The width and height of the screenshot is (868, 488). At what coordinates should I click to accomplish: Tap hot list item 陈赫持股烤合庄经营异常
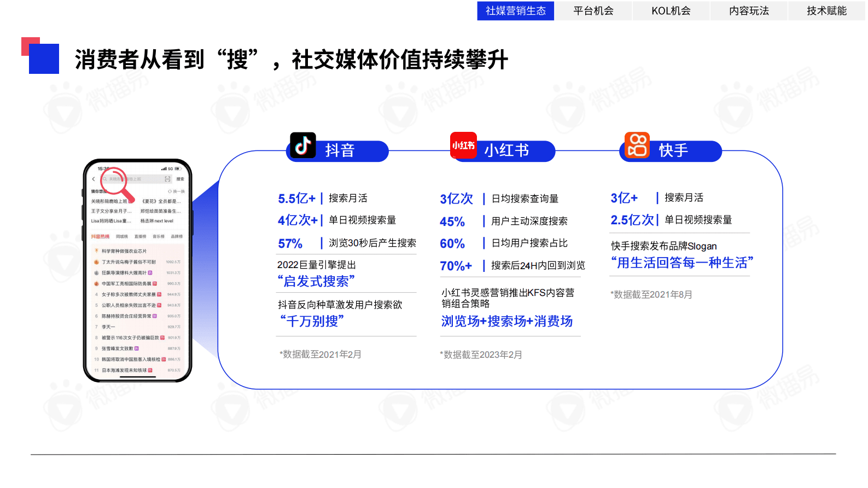tap(126, 316)
